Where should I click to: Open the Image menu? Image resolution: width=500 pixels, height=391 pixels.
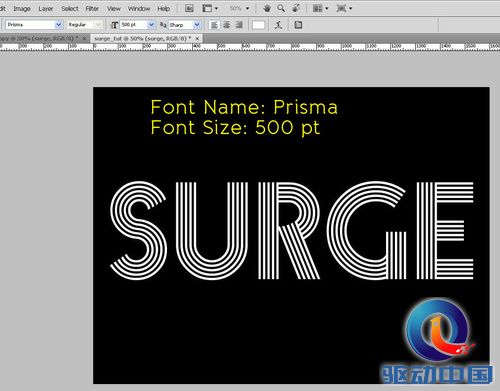(x=22, y=9)
